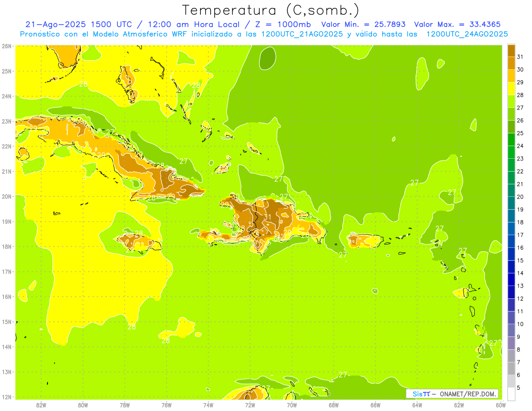This screenshot has width=532, height=411.
Task: Click the 60W longitude axis label
Action: tap(501, 405)
